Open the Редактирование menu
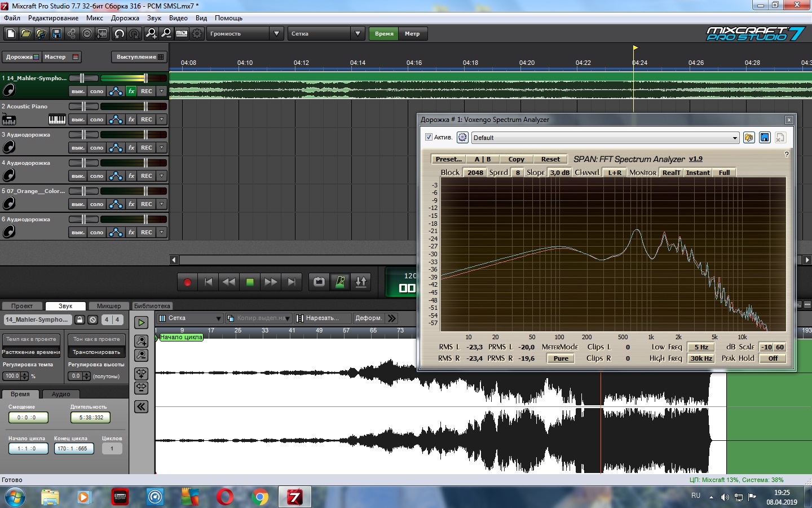Viewport: 812px width, 508px height. [53, 18]
